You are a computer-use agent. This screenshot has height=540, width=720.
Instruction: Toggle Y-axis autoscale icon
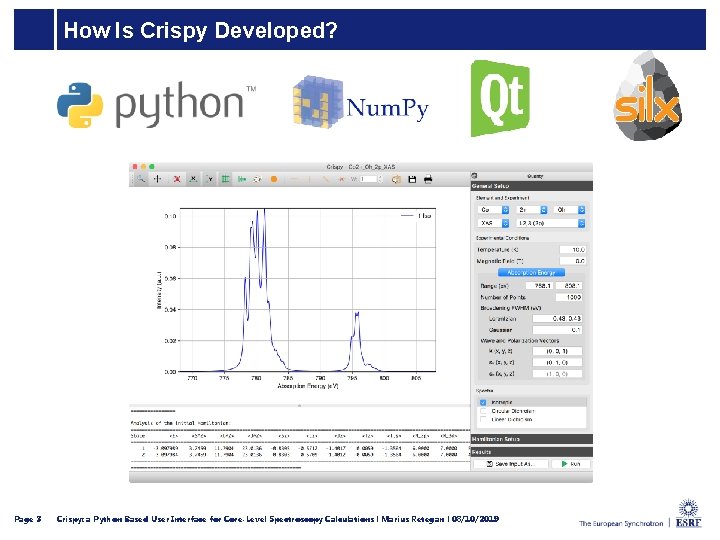[x=210, y=179]
